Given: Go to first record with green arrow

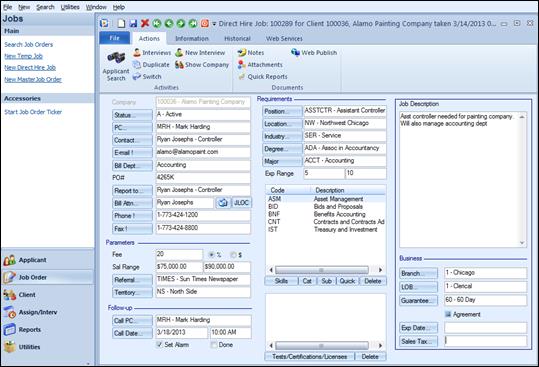Looking at the screenshot, I should (x=157, y=23).
